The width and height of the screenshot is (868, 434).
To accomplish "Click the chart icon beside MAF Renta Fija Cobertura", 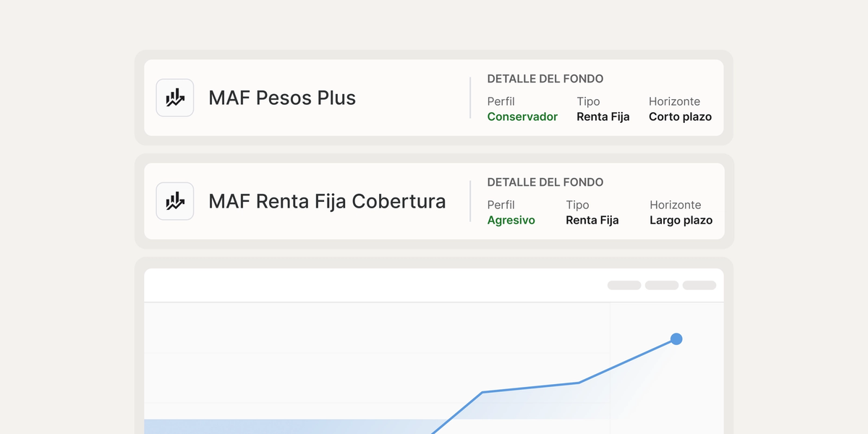I will tap(175, 201).
